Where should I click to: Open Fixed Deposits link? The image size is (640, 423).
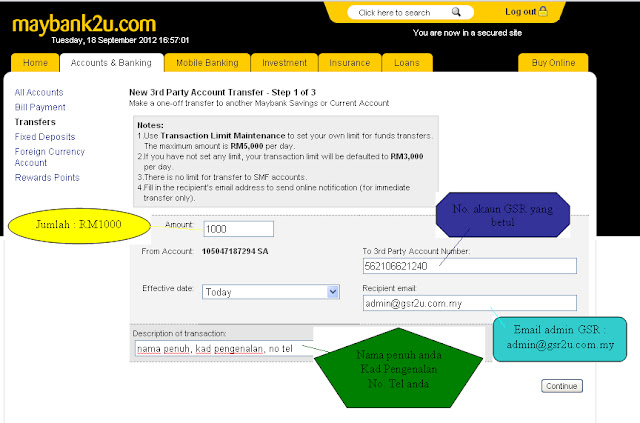click(x=45, y=137)
